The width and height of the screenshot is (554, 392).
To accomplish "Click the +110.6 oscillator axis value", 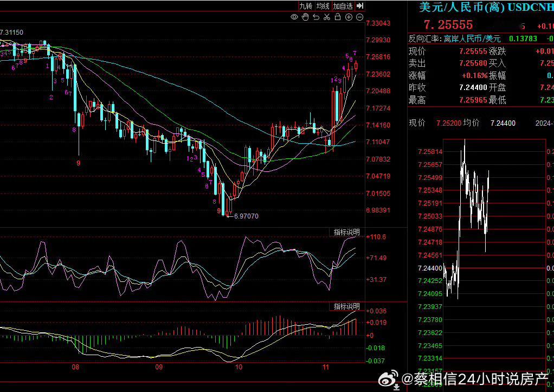I will [x=376, y=237].
